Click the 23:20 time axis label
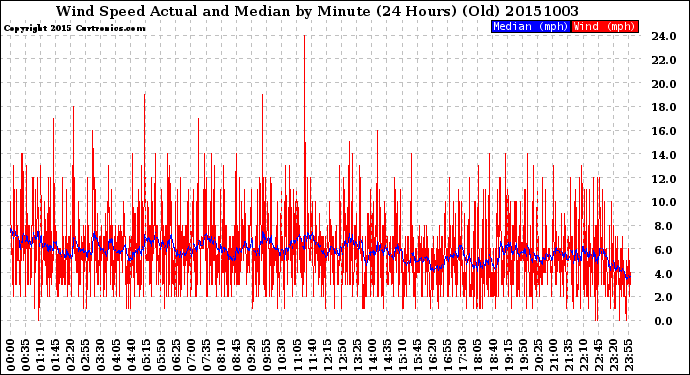The height and width of the screenshot is (375, 690). [x=613, y=355]
